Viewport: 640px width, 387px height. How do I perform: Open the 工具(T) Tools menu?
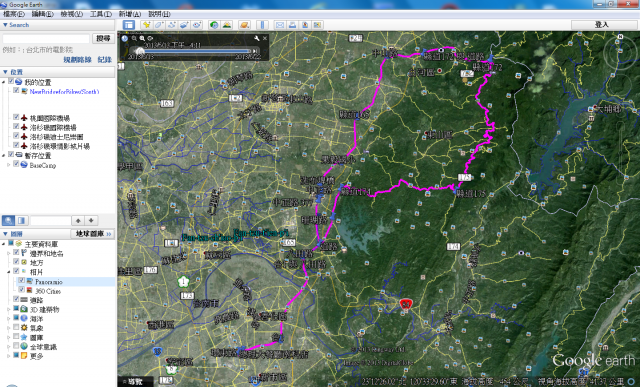[101, 14]
